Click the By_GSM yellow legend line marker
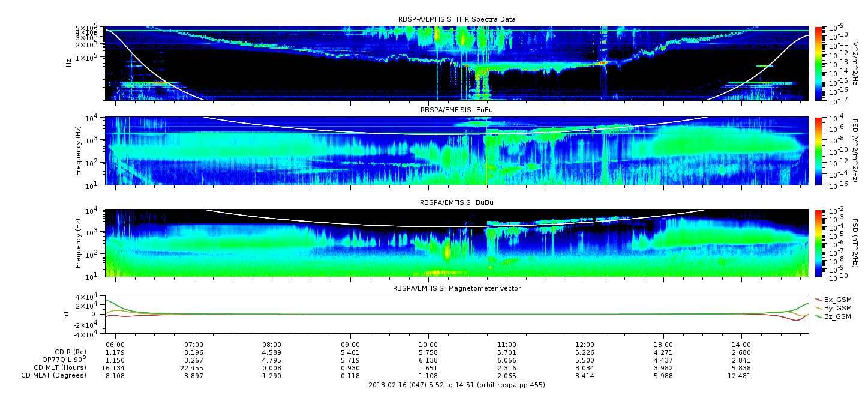Viewport: 868px width, 395px height. coord(819,307)
